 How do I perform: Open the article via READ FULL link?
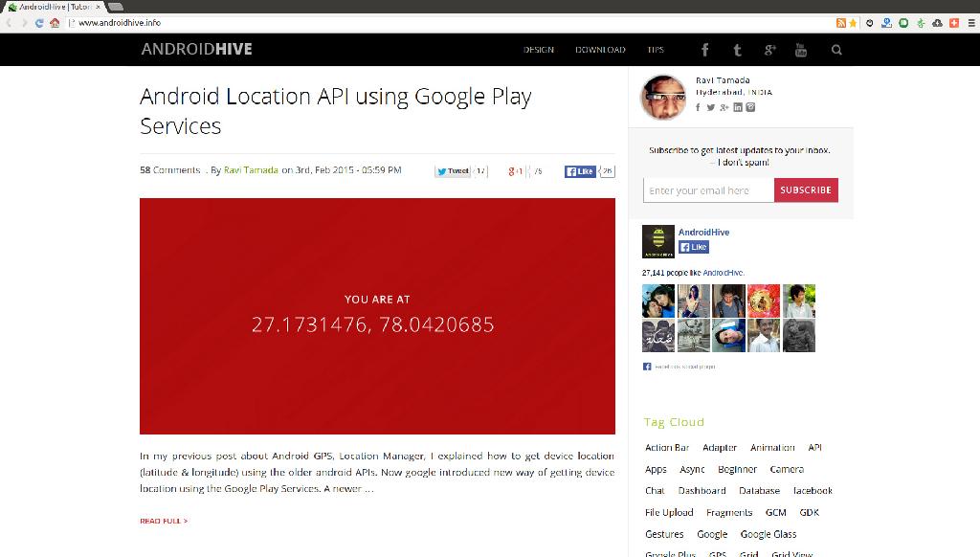(163, 521)
